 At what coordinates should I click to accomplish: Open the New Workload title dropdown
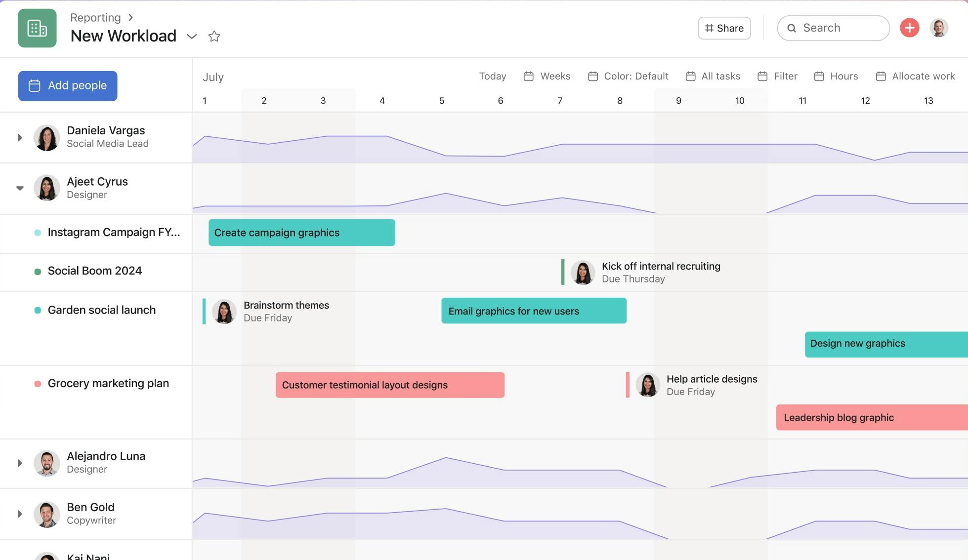[192, 36]
